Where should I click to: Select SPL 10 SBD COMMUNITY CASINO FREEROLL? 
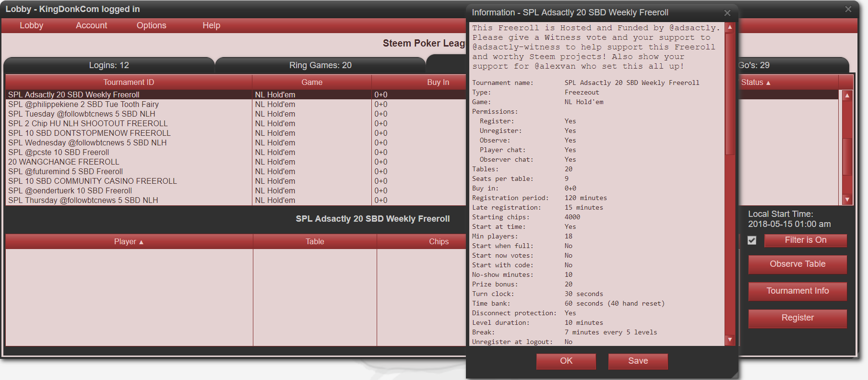pos(236,181)
